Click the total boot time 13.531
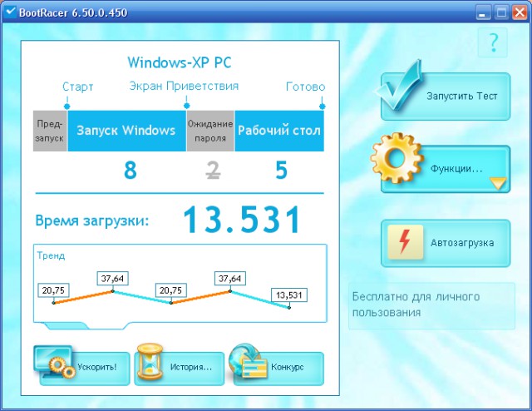This screenshot has width=532, height=411. click(x=241, y=220)
